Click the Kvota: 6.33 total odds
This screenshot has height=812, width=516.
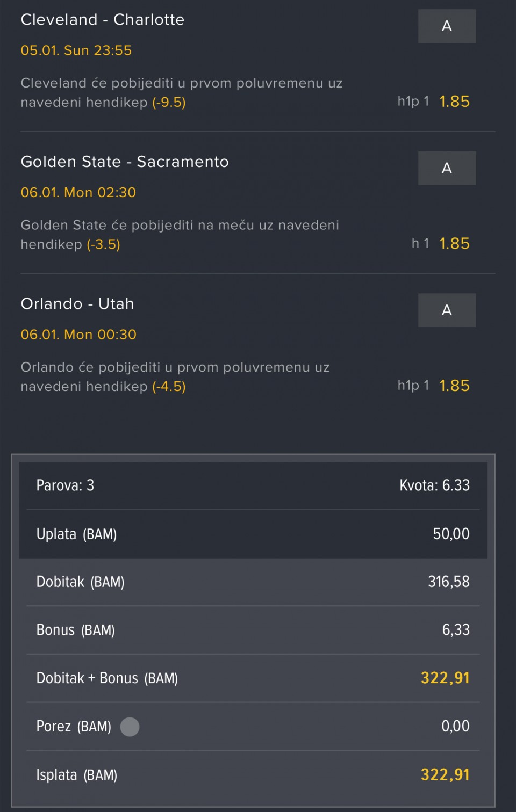tap(434, 485)
